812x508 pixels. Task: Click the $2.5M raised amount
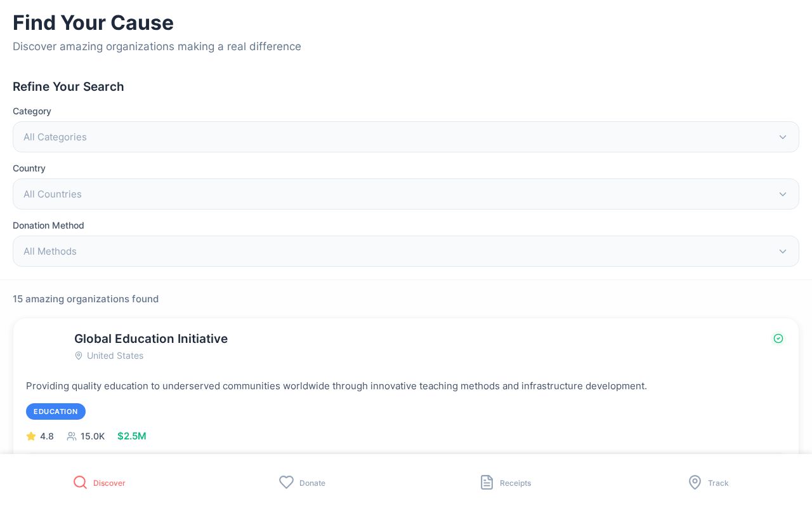click(132, 436)
